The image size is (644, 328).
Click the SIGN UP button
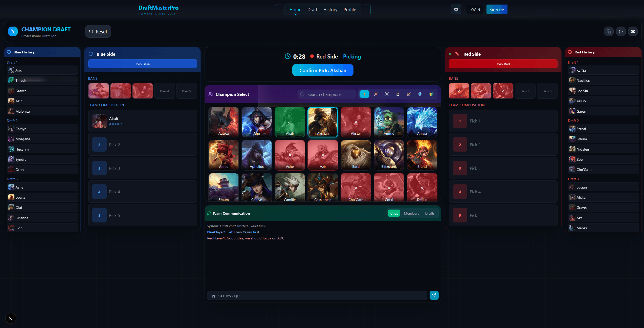[497, 10]
